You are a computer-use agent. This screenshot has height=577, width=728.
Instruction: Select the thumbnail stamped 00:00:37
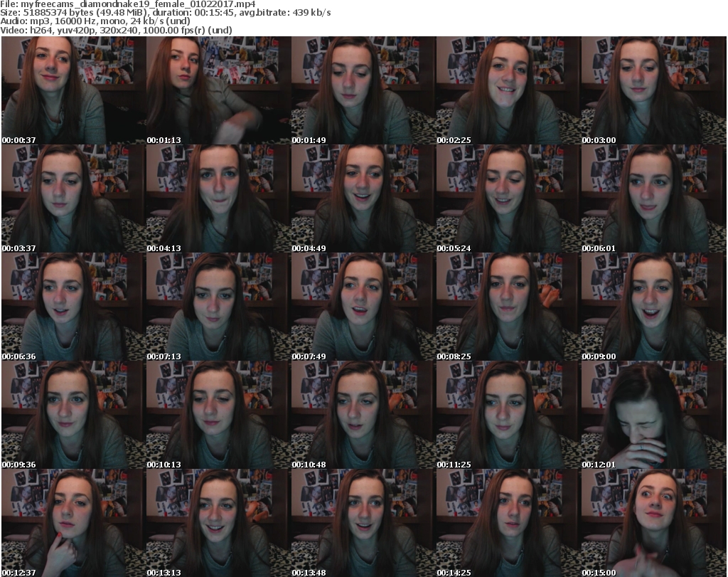[x=74, y=90]
